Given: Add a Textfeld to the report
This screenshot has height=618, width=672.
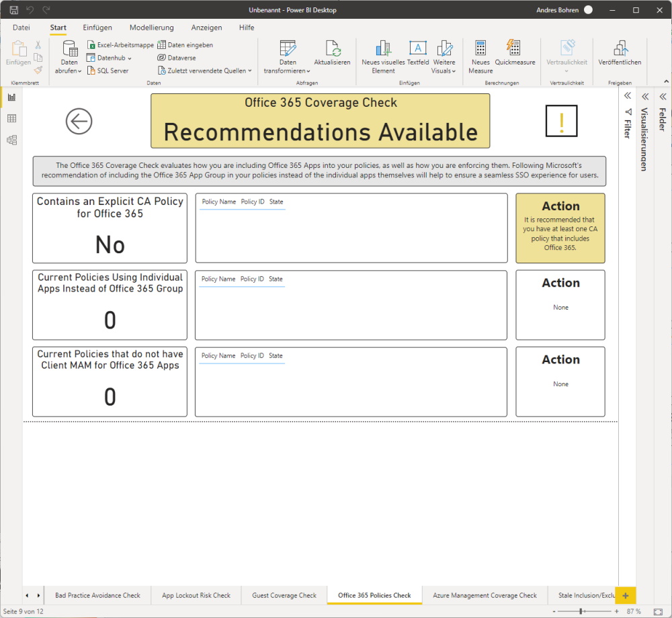Looking at the screenshot, I should (418, 54).
